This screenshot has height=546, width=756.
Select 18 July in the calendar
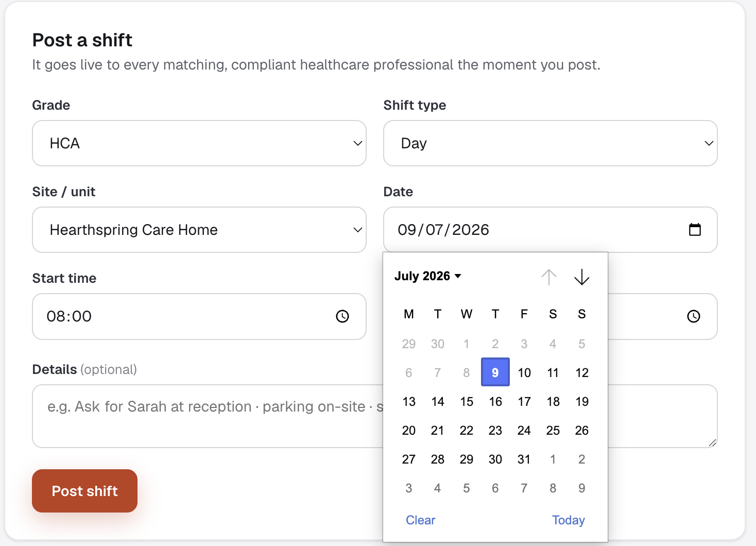click(x=553, y=401)
